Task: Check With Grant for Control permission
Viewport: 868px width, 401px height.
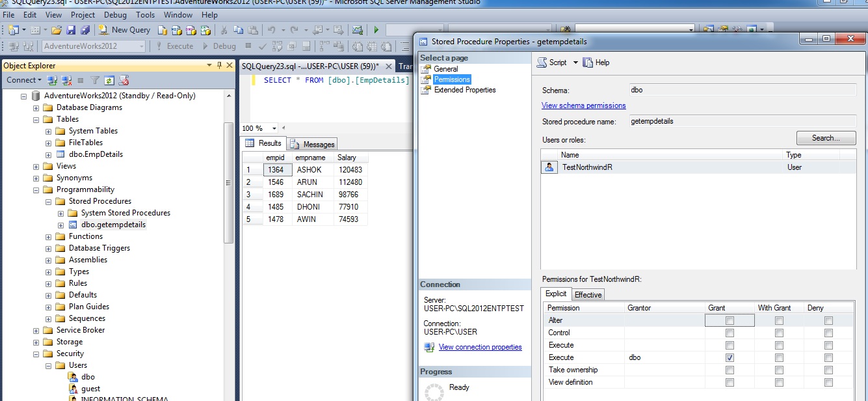Action: point(779,333)
